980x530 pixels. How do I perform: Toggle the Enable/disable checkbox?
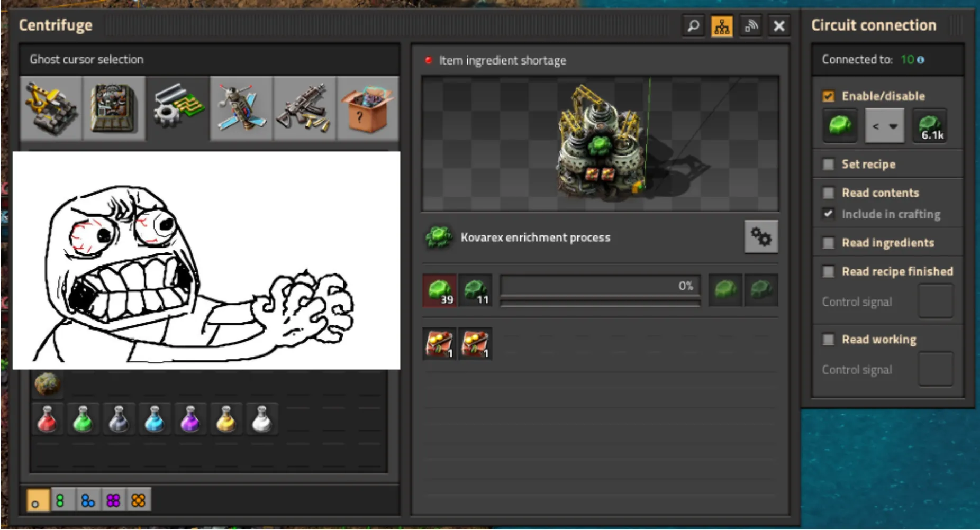click(828, 96)
